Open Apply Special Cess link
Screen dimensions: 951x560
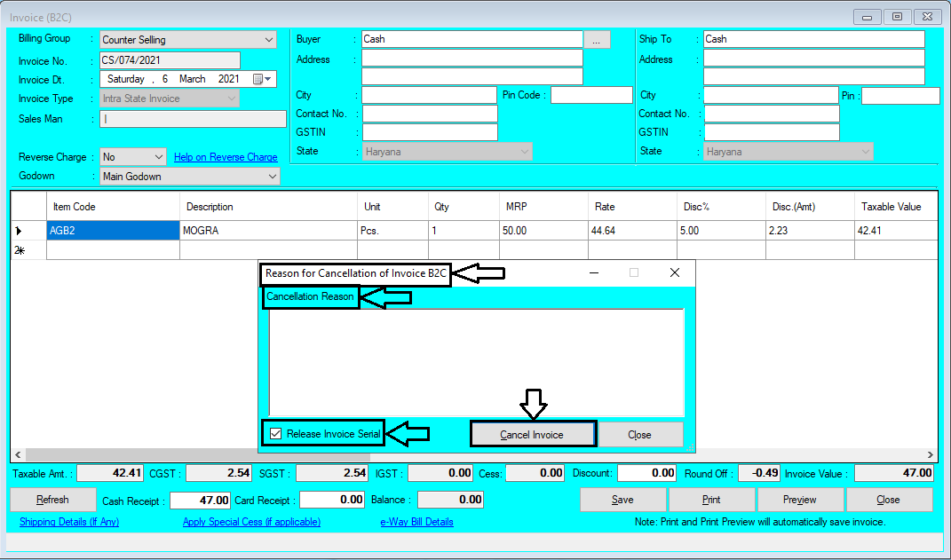coord(251,521)
